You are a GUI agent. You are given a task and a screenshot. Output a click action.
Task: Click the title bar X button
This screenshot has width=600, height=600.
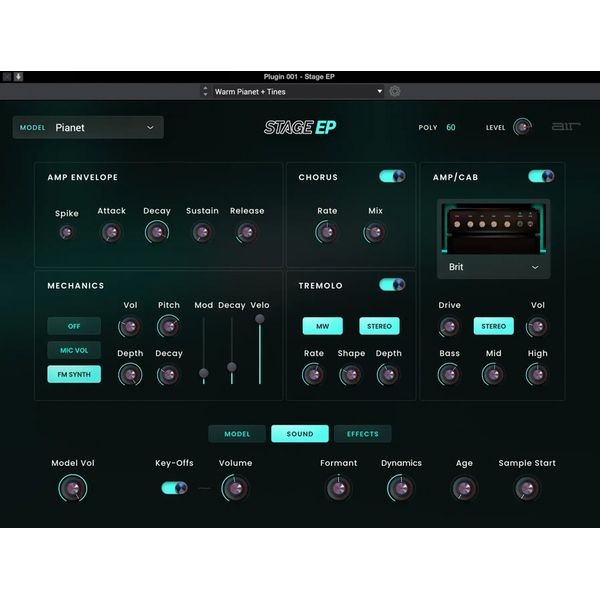(7, 77)
